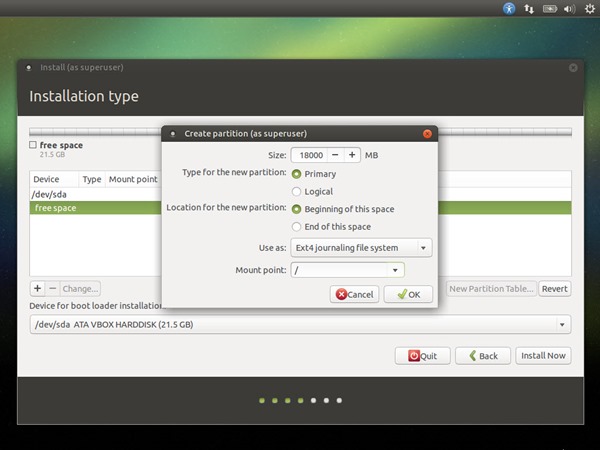
Task: Close the Install window
Action: 573,68
